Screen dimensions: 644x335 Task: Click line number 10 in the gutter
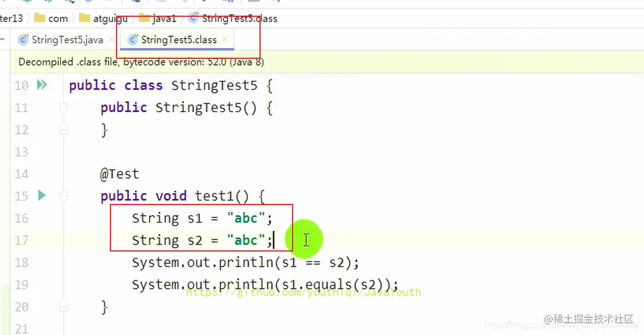[x=21, y=85]
